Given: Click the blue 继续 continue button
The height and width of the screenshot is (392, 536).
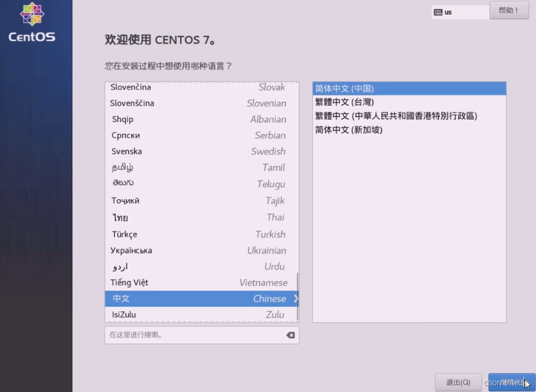Looking at the screenshot, I should coord(511,382).
